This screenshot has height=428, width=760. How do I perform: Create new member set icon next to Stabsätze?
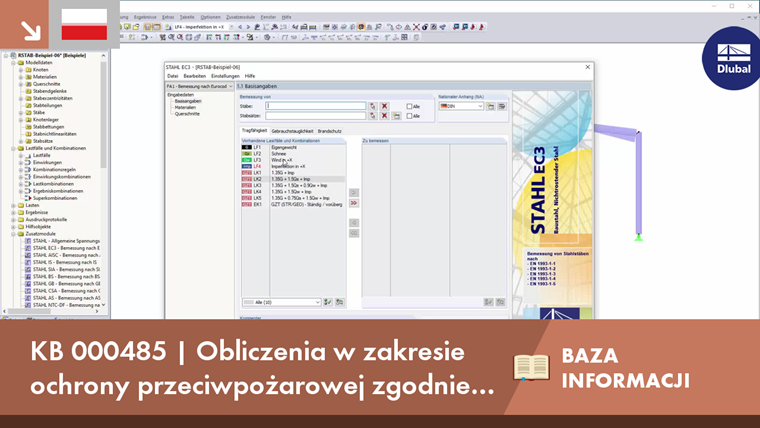[396, 116]
